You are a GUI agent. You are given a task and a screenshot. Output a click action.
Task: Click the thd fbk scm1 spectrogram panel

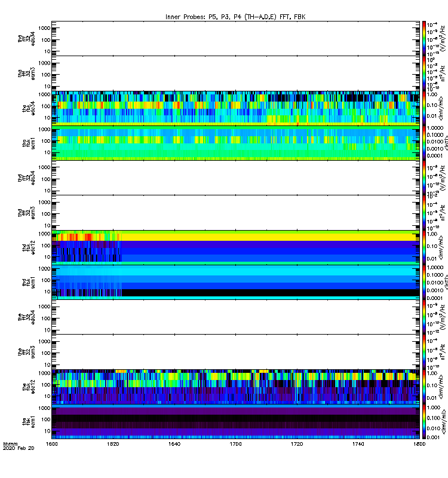(x=235, y=282)
